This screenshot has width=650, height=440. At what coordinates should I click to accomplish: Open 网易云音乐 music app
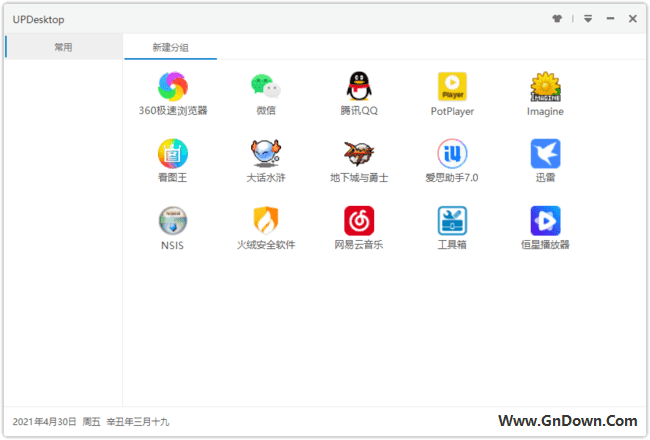(x=359, y=220)
